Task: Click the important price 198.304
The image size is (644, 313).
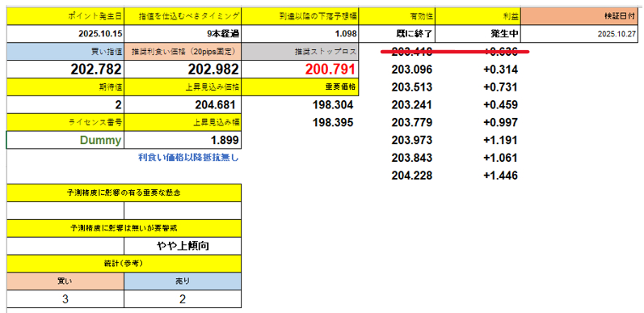Action: pyautogui.click(x=333, y=105)
